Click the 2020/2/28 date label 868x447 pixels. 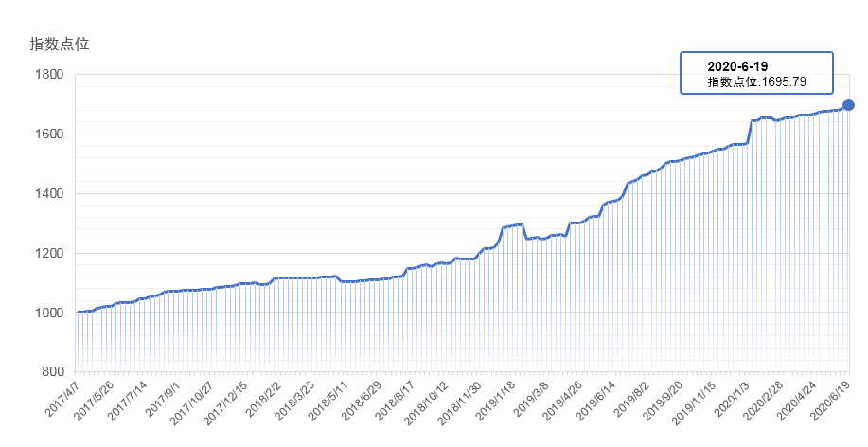761,400
